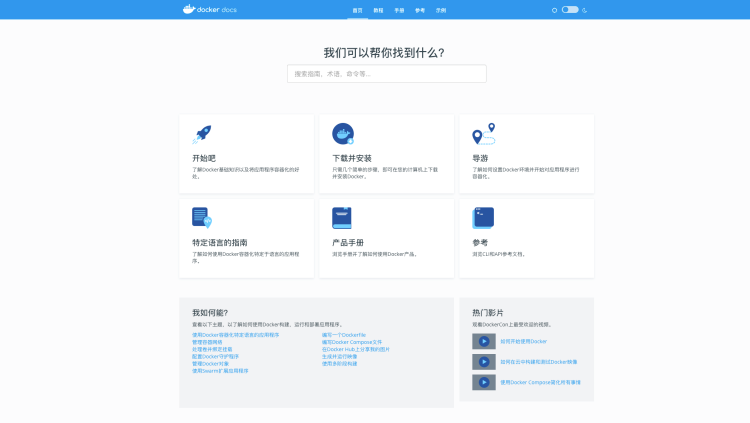Image resolution: width=750 pixels, height=423 pixels.
Task: Open the 编写一个Dockerfile link
Action: [343, 335]
